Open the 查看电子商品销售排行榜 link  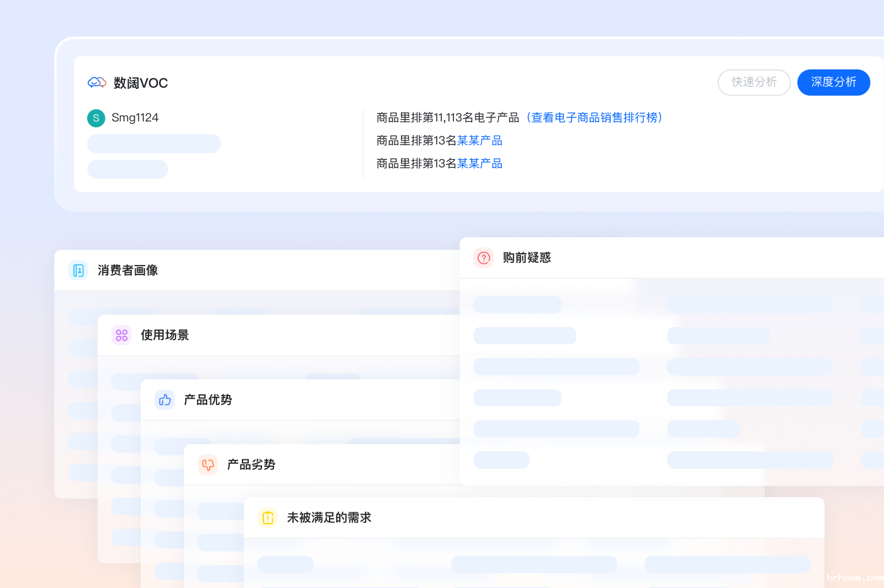click(594, 117)
